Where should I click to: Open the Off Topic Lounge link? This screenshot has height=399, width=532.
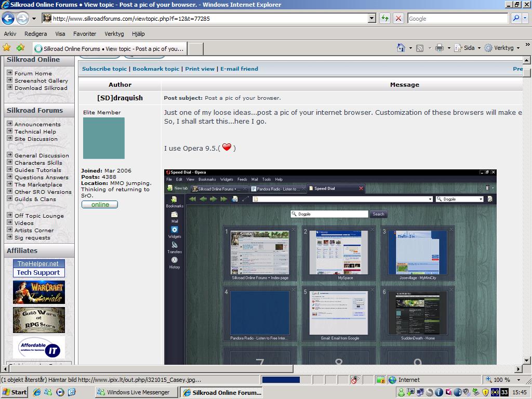39,216
